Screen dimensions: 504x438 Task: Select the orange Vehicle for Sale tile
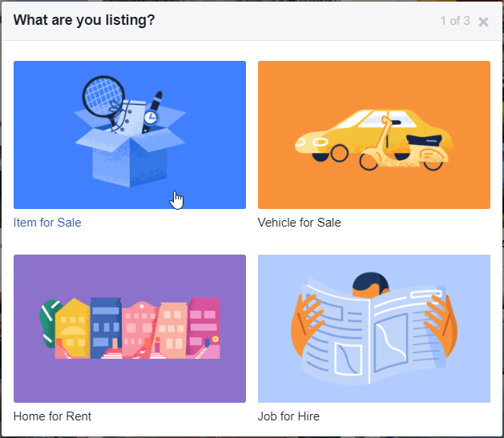click(x=374, y=135)
